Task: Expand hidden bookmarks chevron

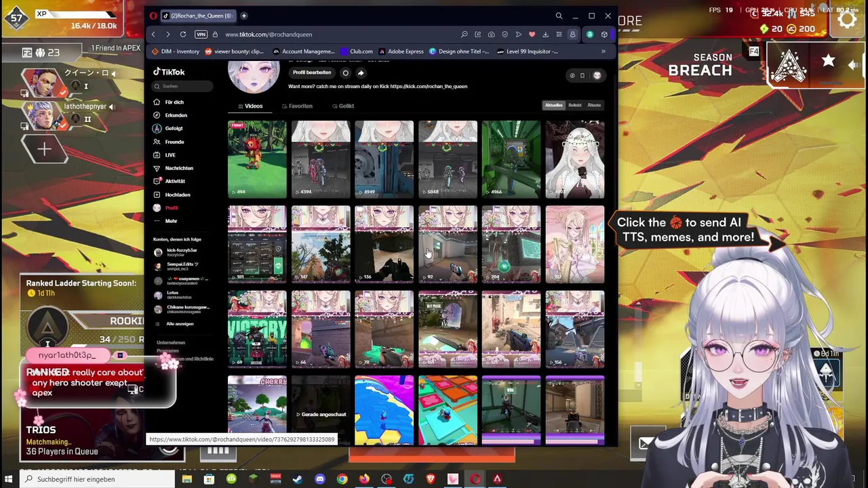Action: (x=603, y=52)
